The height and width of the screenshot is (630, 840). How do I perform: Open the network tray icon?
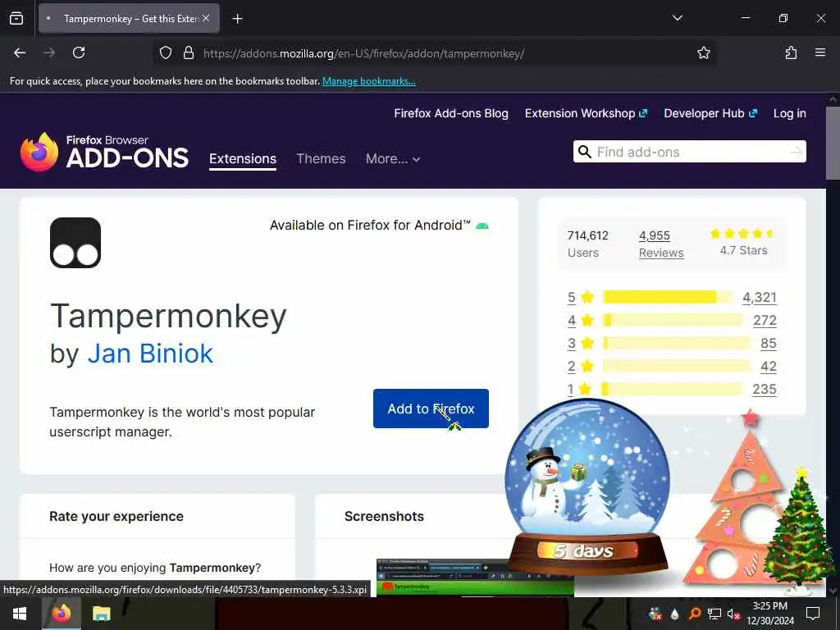pos(714,614)
